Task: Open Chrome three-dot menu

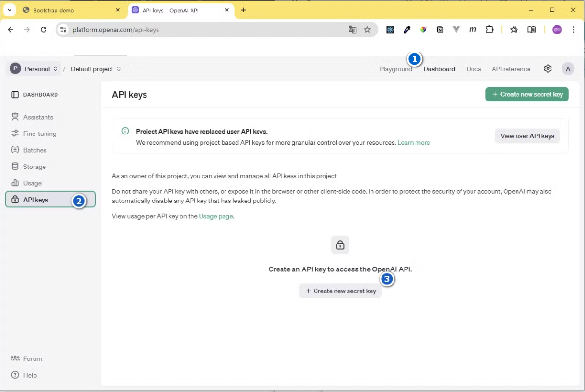Action: coord(574,30)
